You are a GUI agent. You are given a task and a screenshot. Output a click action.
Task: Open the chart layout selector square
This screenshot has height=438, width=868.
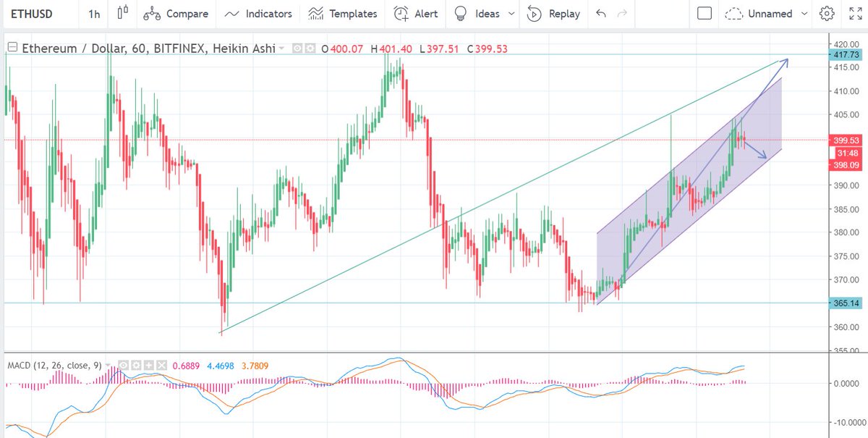705,14
